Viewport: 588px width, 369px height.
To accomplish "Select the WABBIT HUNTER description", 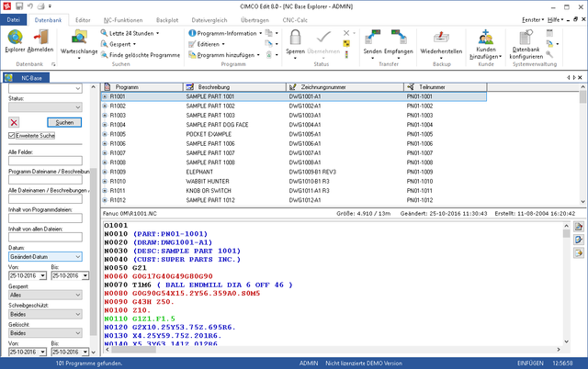I will pos(208,182).
